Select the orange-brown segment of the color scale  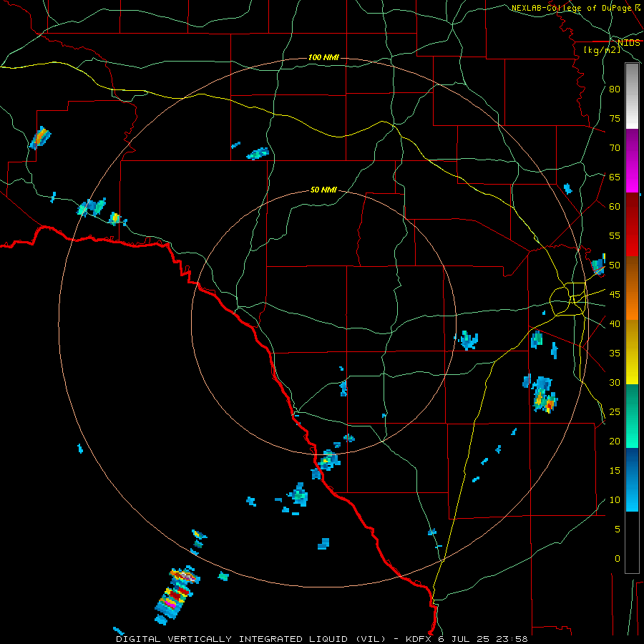pos(632,288)
